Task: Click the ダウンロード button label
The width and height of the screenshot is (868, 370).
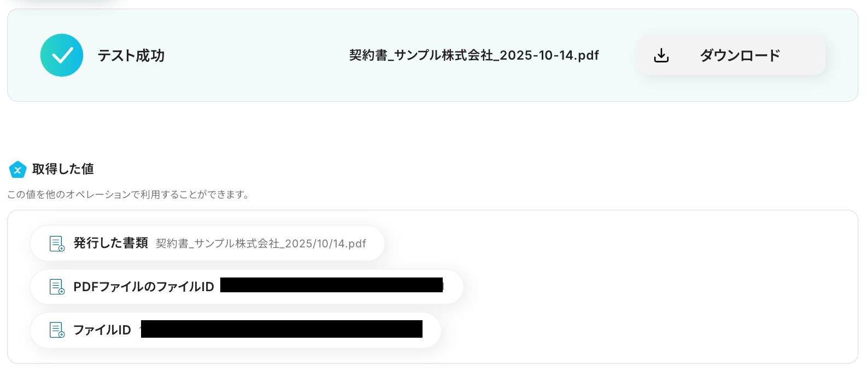Action: click(740, 55)
